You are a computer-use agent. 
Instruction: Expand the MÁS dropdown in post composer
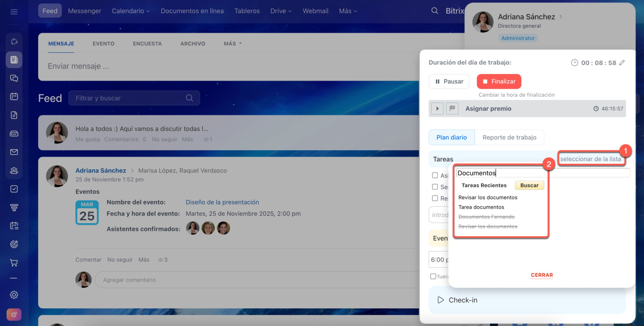pos(232,44)
